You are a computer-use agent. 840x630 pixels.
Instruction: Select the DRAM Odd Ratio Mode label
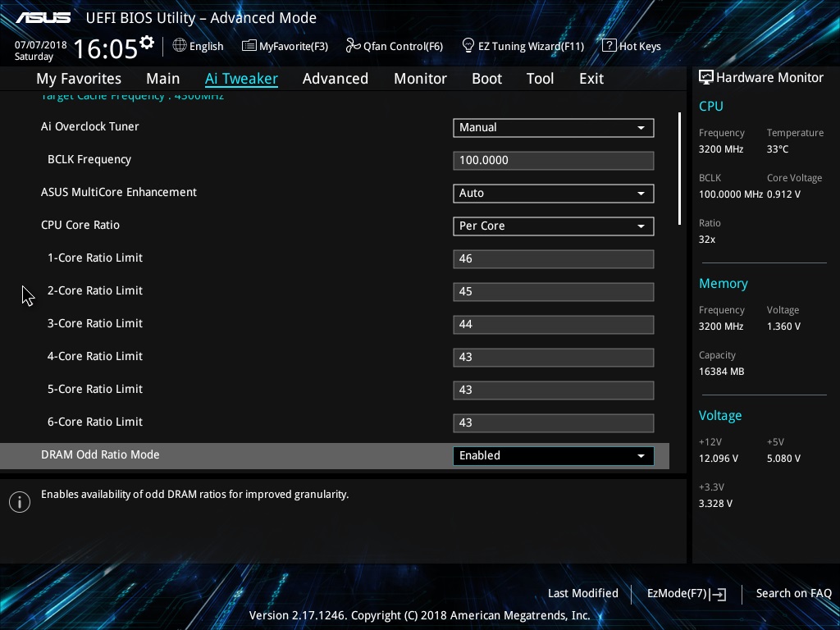(100, 454)
